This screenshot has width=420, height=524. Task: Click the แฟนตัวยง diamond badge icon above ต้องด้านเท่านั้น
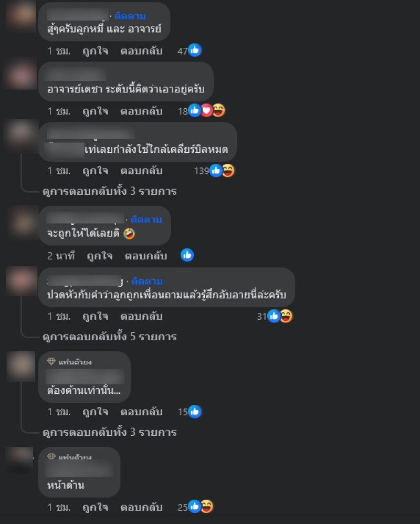point(51,362)
